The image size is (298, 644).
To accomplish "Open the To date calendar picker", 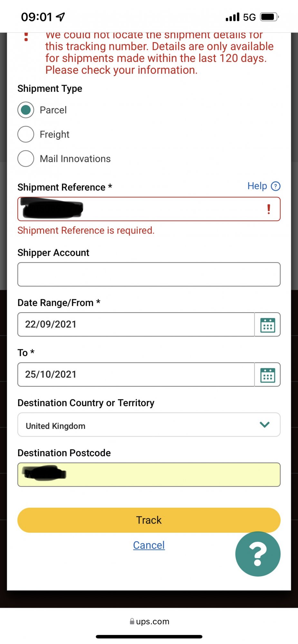I will click(x=267, y=375).
